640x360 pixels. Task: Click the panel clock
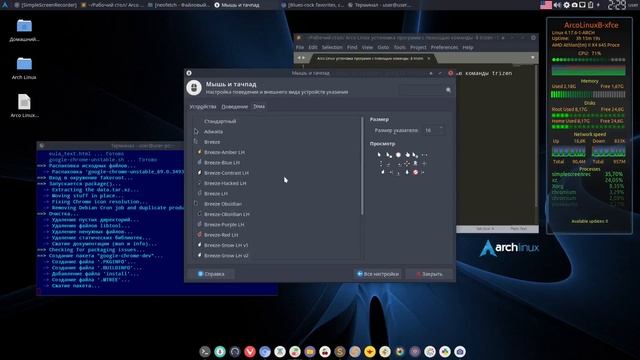[617, 5]
